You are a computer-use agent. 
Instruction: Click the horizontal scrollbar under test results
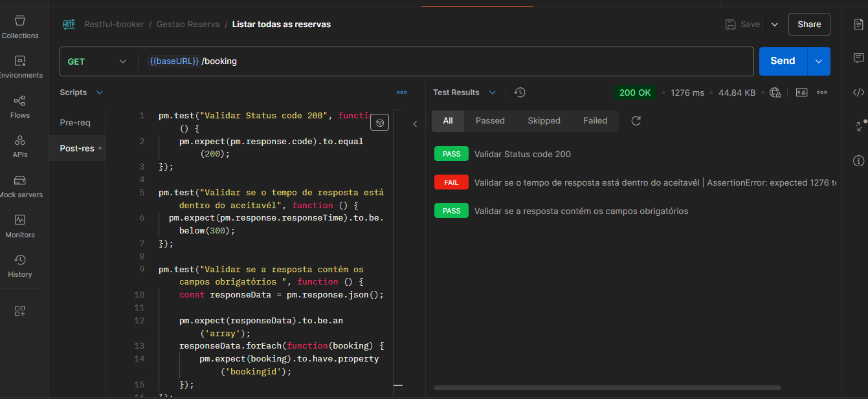coord(607,387)
